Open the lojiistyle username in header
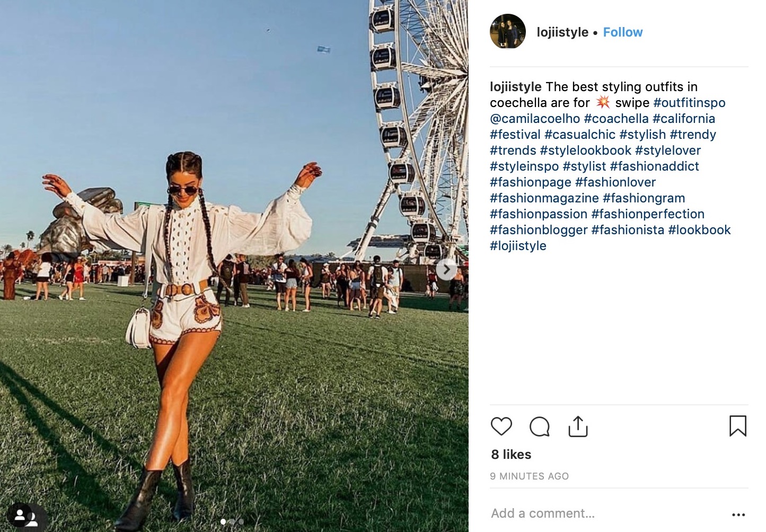The image size is (766, 532). 562,32
